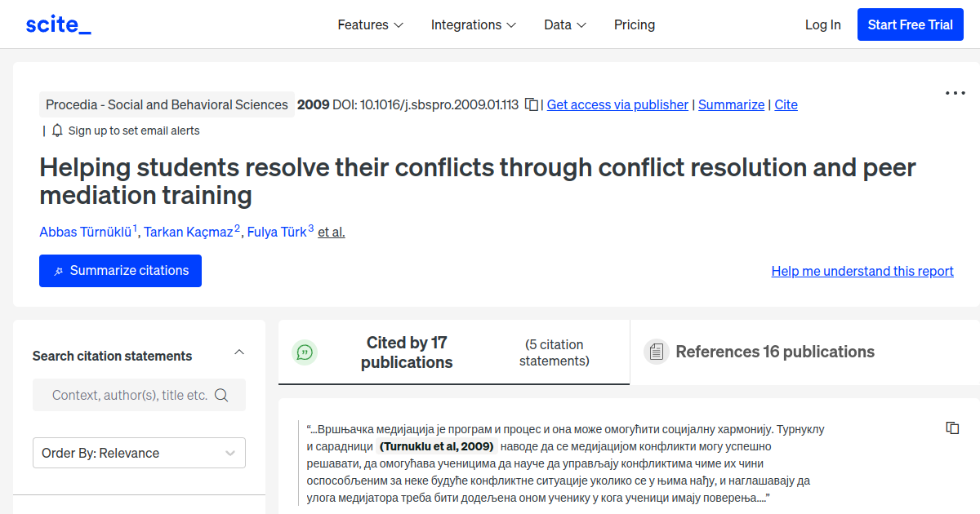The width and height of the screenshot is (980, 514).
Task: Collapse the Search citation statements panel
Action: [x=238, y=351]
